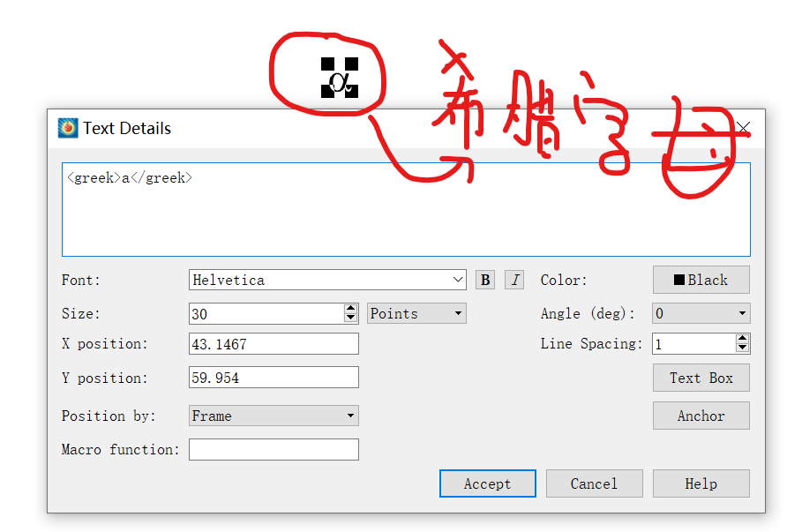Click the Black color selector
The image size is (787, 532).
[x=701, y=280]
